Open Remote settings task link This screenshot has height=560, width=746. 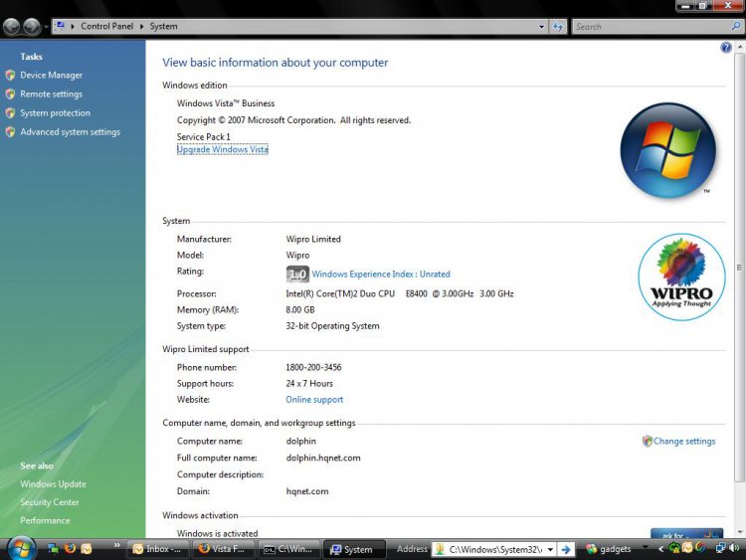(x=51, y=94)
